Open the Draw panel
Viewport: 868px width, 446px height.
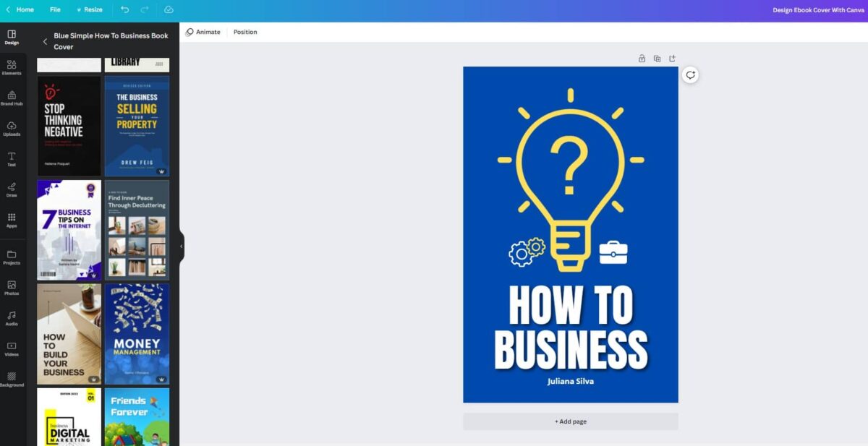click(x=12, y=189)
